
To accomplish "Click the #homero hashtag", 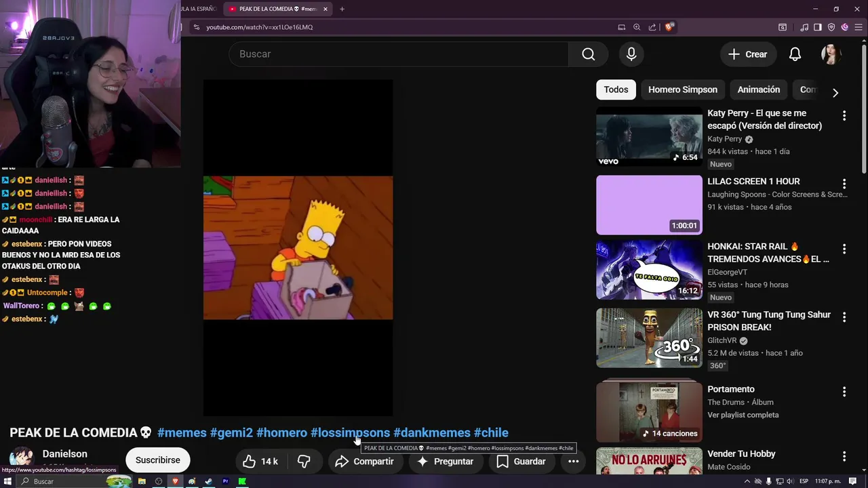I will pos(281,432).
